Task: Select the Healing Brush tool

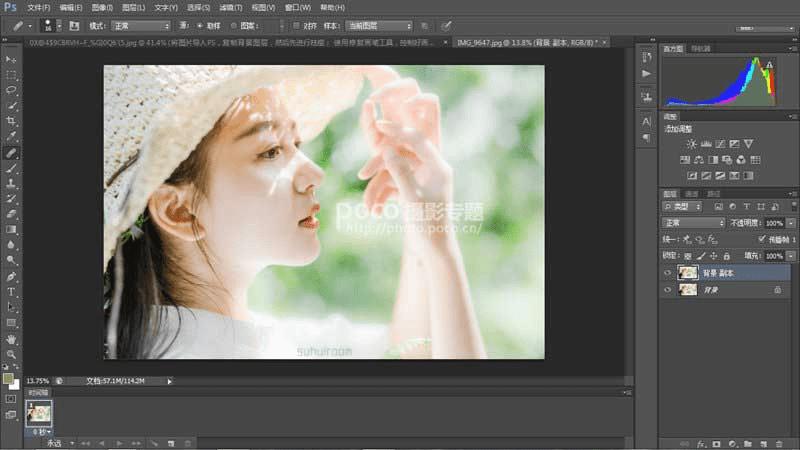Action: 11,153
